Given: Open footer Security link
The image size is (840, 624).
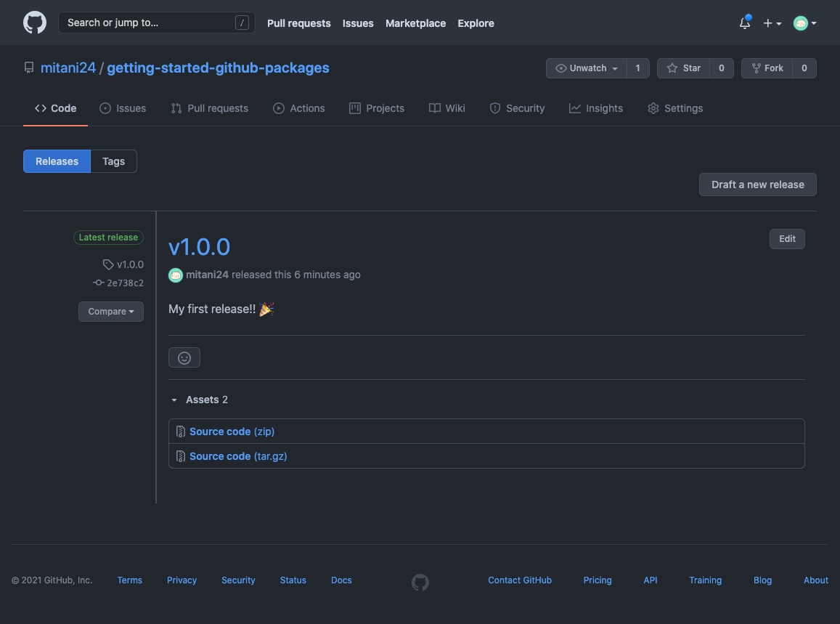Looking at the screenshot, I should pyautogui.click(x=238, y=580).
